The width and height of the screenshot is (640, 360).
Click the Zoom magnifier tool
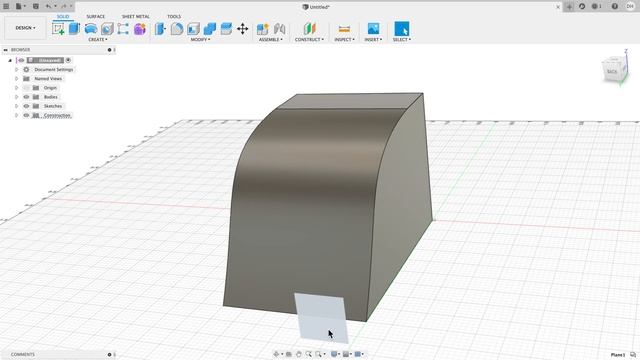(309, 354)
